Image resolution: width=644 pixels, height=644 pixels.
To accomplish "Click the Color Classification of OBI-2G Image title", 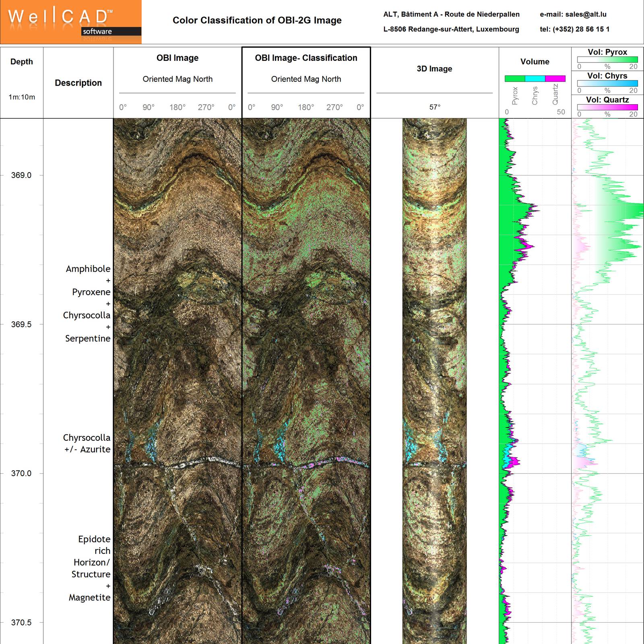I will (258, 20).
